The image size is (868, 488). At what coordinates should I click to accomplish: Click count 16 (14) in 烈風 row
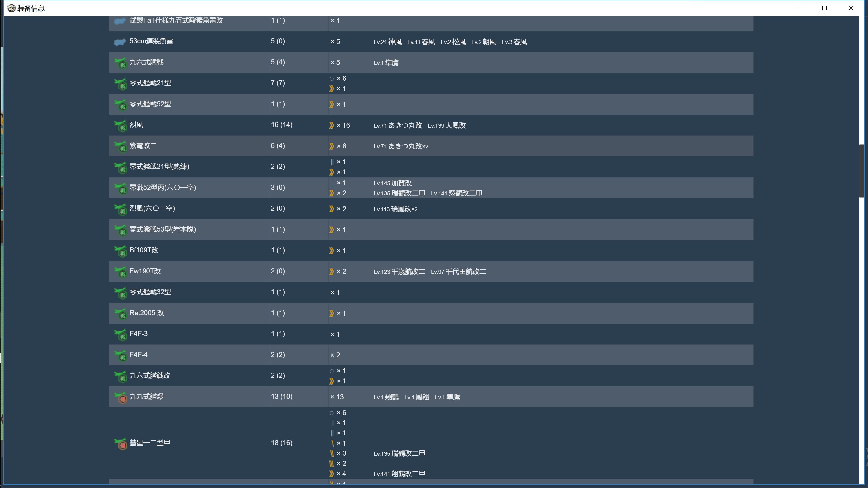(x=282, y=125)
